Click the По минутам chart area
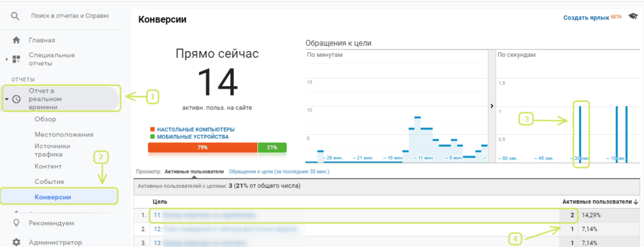 [397, 106]
